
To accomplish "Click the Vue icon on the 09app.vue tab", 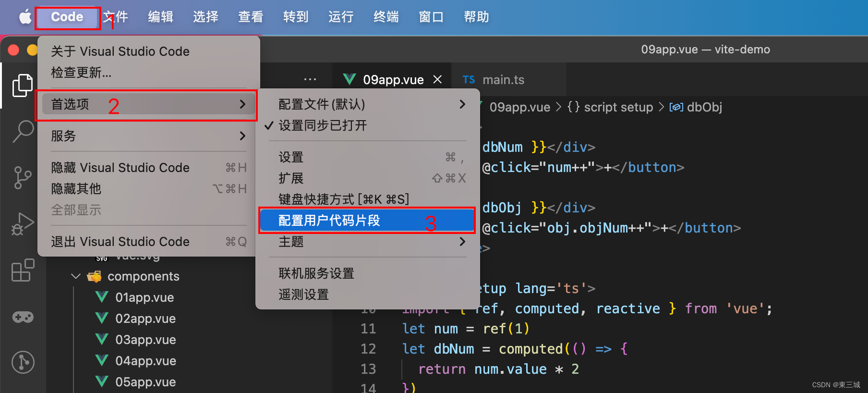I will (350, 79).
